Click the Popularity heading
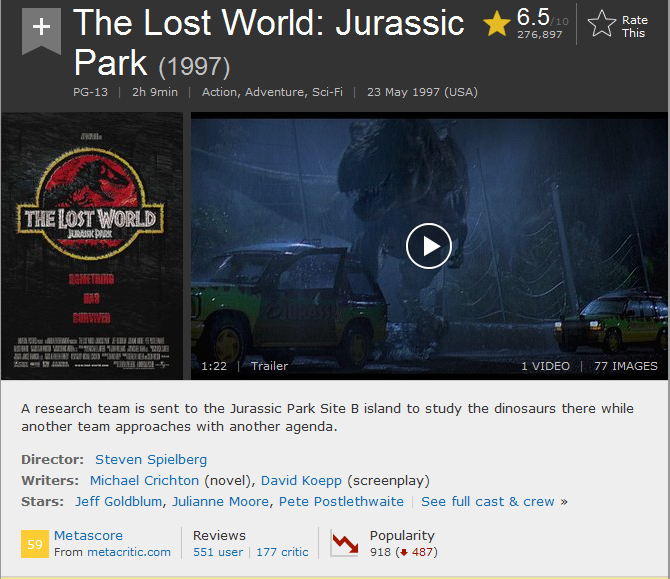This screenshot has height=579, width=670. (402, 536)
